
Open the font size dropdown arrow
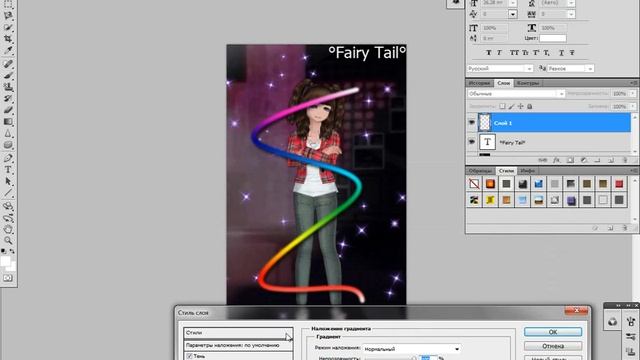(513, 3)
